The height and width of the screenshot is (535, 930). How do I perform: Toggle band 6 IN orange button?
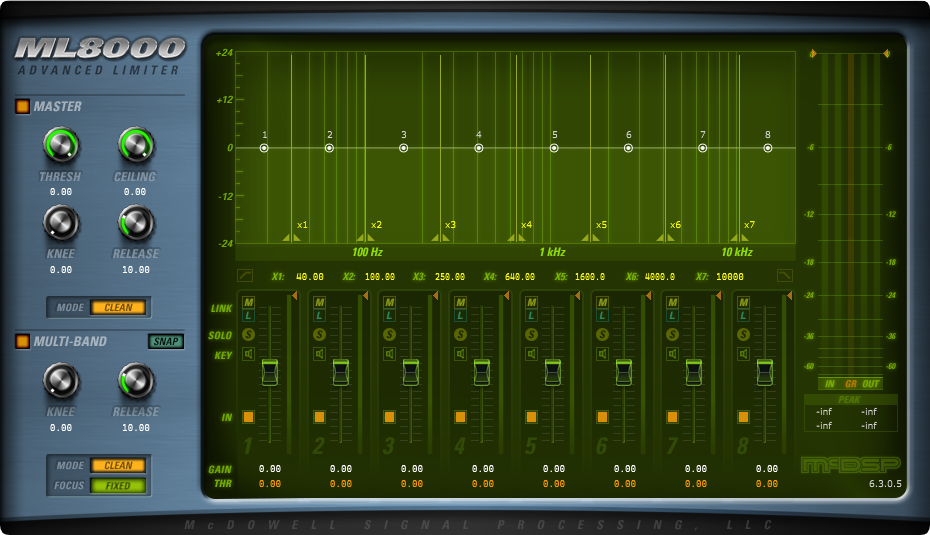(602, 417)
